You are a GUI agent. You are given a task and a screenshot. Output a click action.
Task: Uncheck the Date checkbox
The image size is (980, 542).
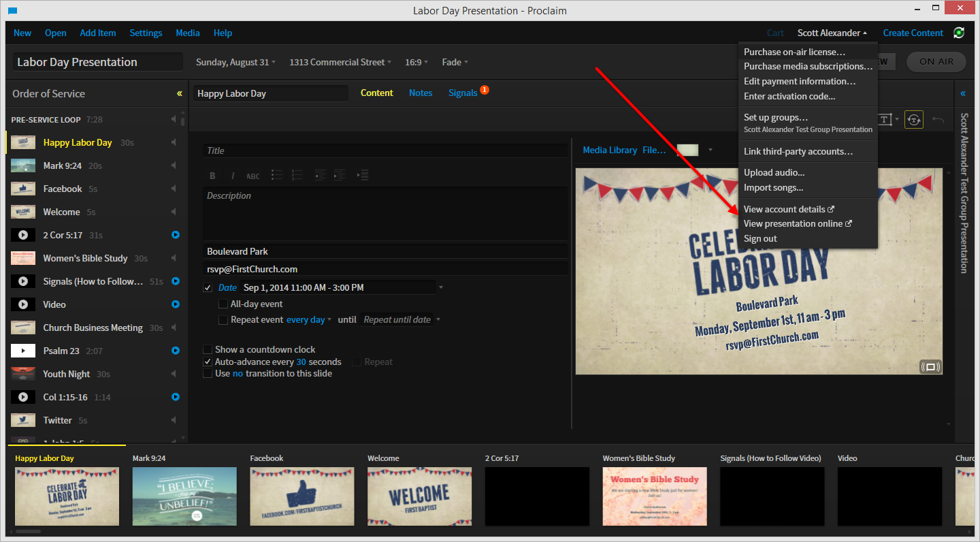coord(208,288)
